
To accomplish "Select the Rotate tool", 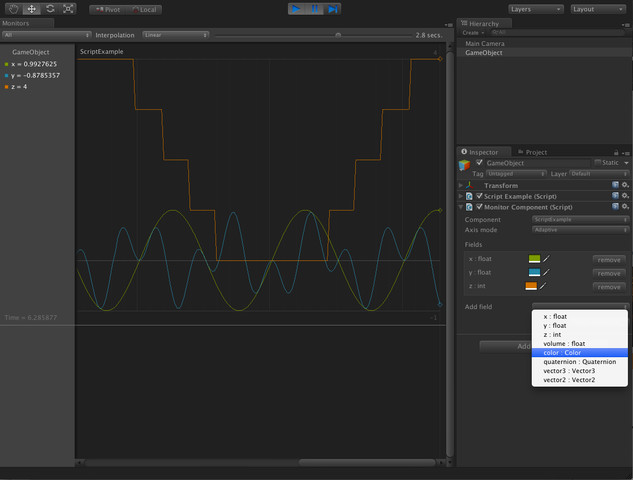I will click(x=50, y=9).
